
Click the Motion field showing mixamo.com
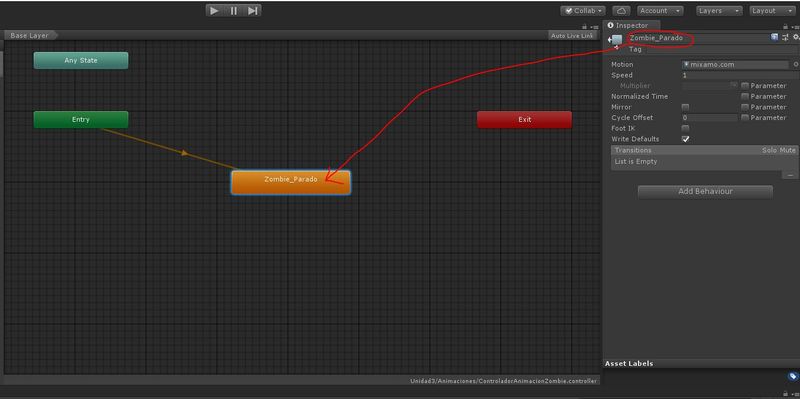coord(735,65)
